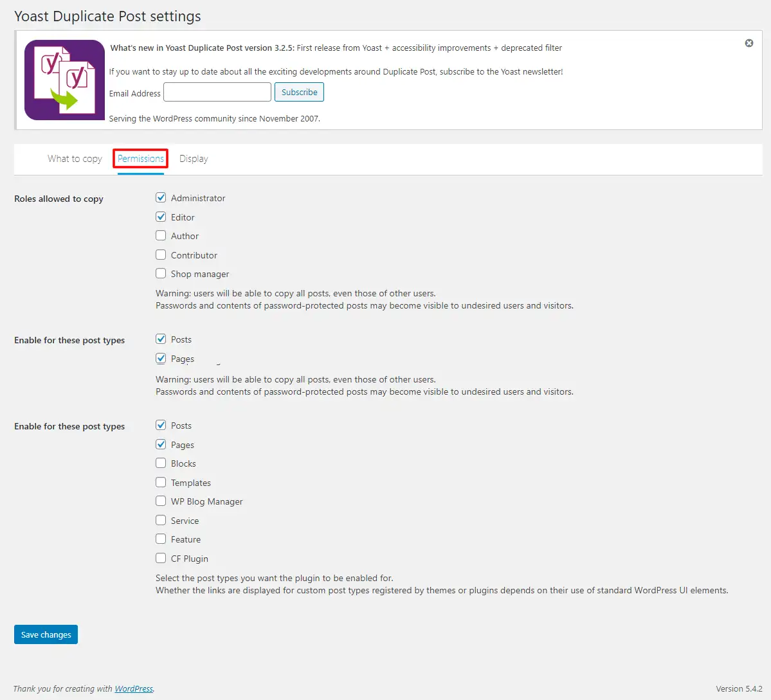Check the Templates post type checkbox
The width and height of the screenshot is (771, 700).
point(161,482)
